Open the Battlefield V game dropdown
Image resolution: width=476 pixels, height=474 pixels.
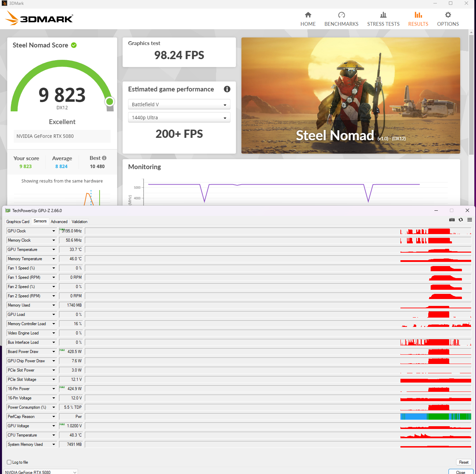179,104
